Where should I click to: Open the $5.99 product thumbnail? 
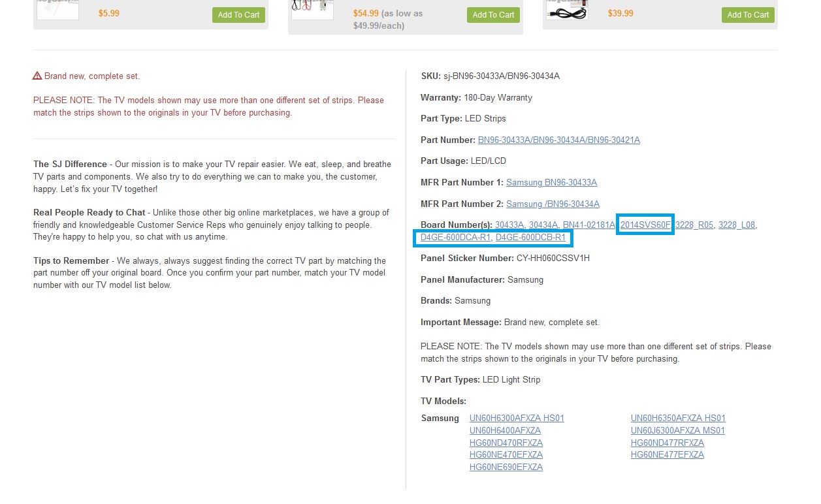click(57, 10)
